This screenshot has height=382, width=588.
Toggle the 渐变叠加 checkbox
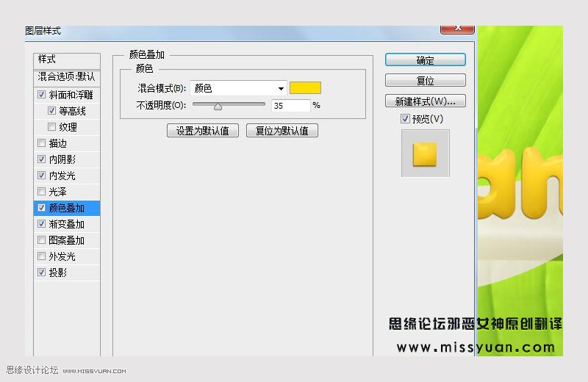point(42,224)
